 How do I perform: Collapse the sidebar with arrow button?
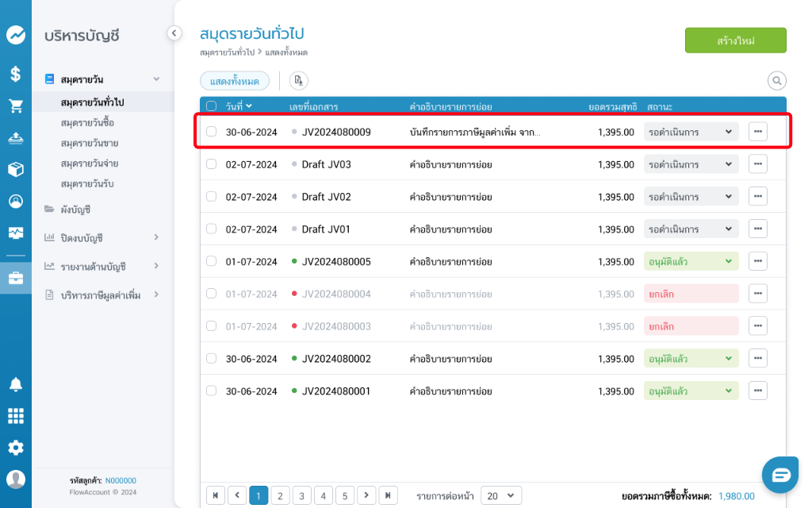pos(174,33)
